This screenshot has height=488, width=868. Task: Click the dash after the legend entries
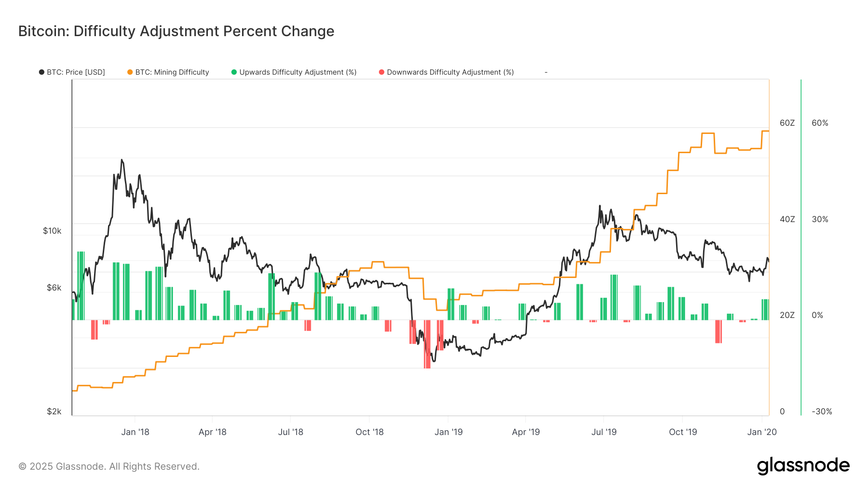(x=546, y=72)
